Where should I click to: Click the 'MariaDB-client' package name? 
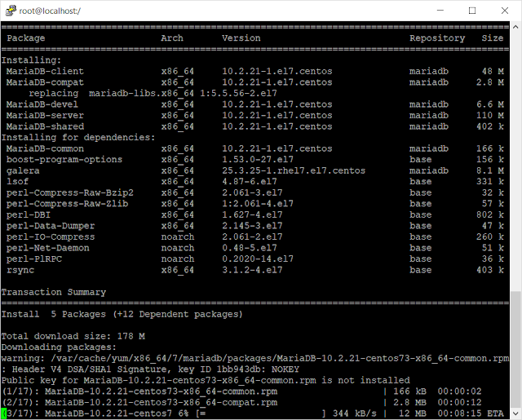[x=45, y=71]
